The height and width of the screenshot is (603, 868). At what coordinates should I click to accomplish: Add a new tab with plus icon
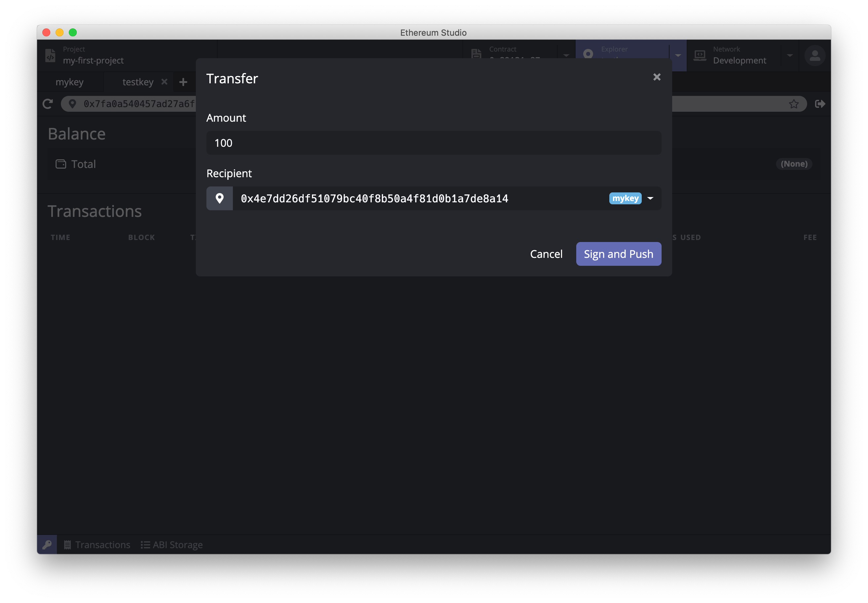(x=183, y=82)
